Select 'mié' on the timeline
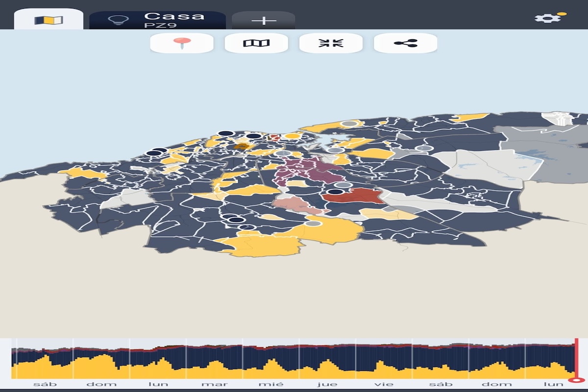This screenshot has height=392, width=588. coord(271,384)
